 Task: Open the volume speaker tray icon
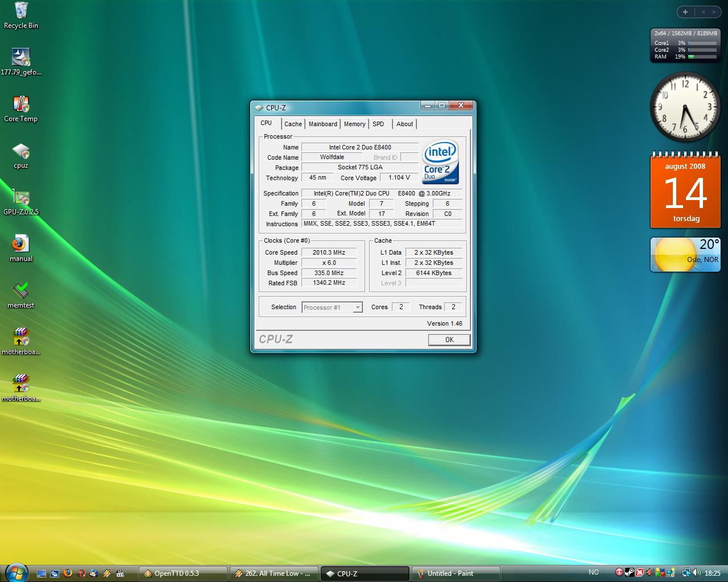(x=697, y=573)
